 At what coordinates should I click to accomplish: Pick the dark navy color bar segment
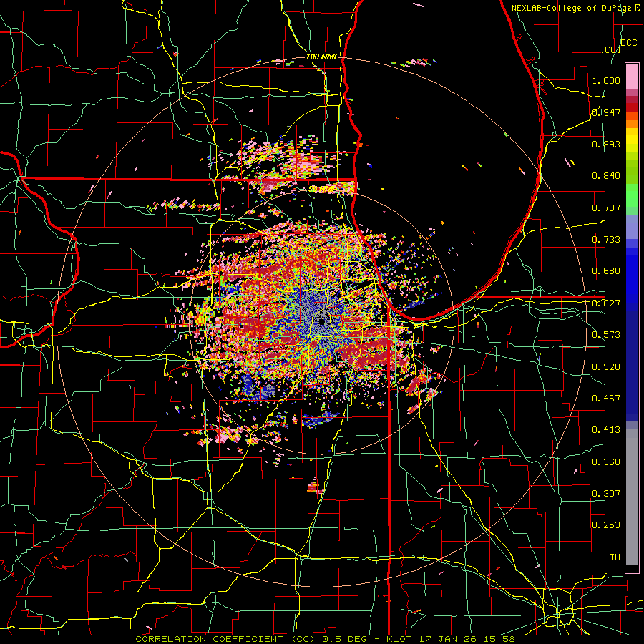click(x=632, y=364)
